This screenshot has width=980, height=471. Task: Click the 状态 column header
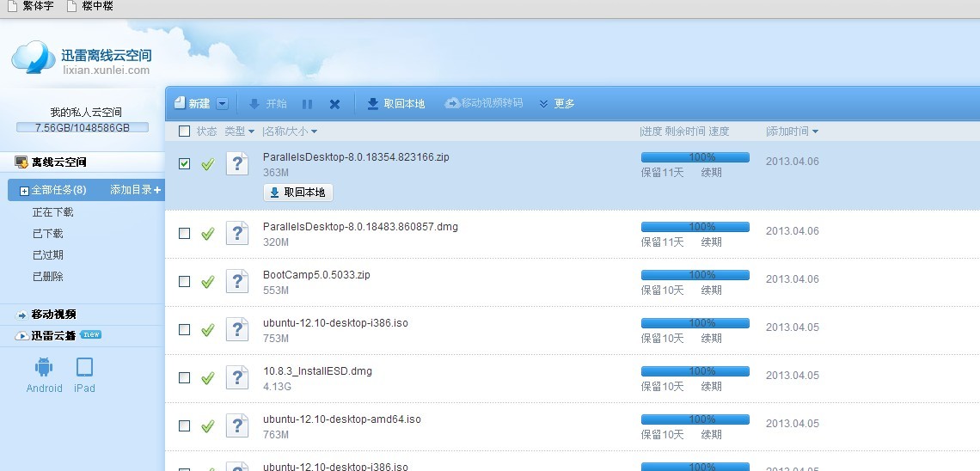[207, 132]
